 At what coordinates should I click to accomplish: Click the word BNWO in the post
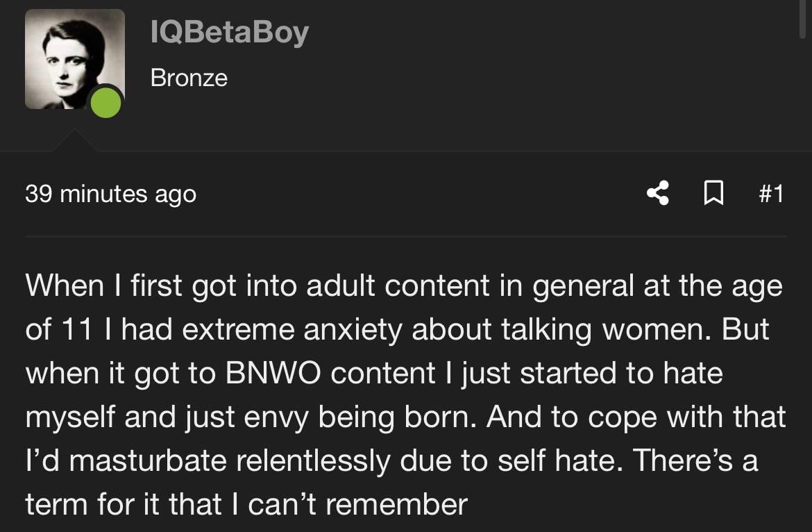point(273,373)
